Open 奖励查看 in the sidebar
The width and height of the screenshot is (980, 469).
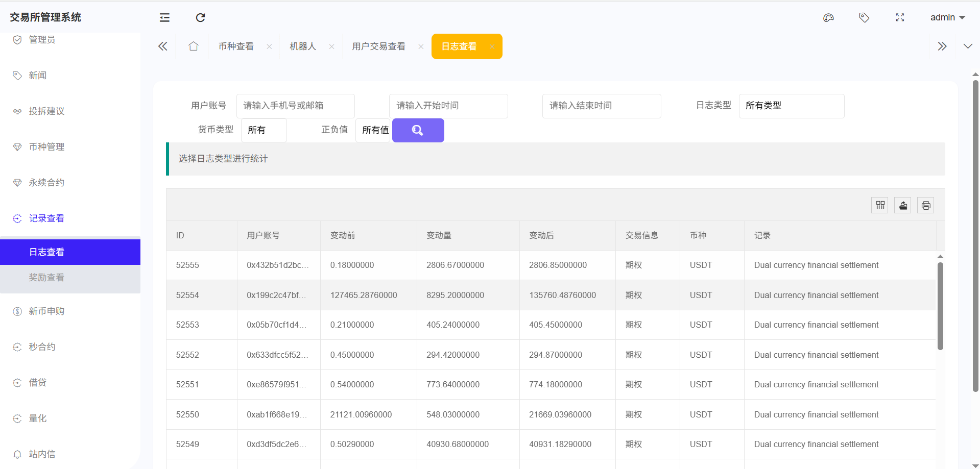coord(46,278)
